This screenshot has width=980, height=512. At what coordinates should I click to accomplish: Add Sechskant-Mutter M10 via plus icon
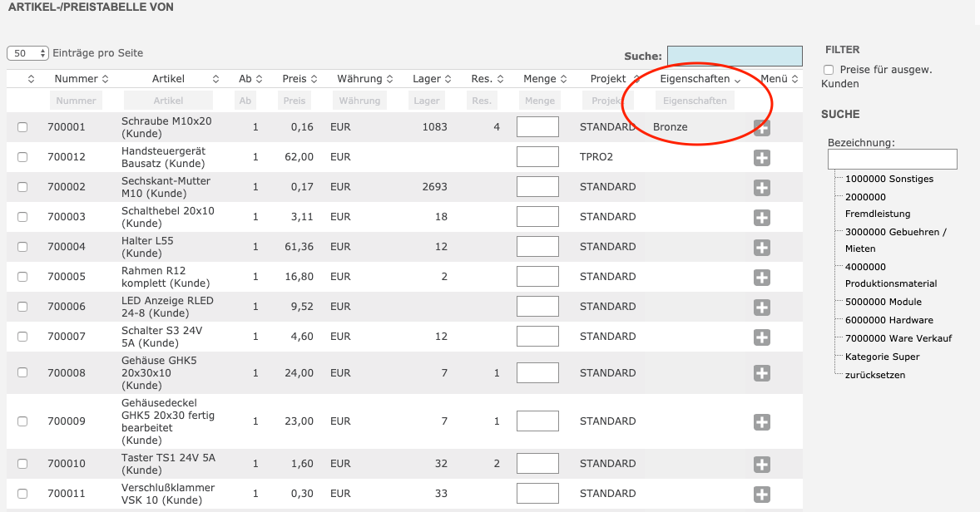[x=761, y=188]
